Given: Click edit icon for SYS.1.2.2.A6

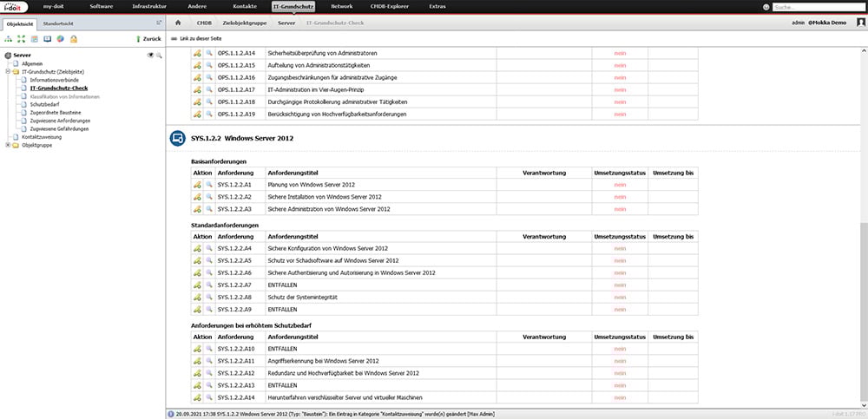Looking at the screenshot, I should coord(197,273).
